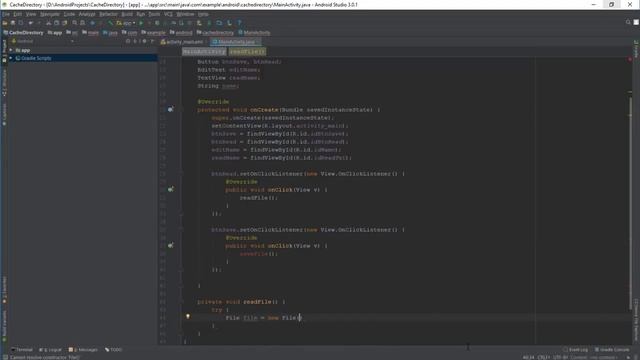Click the 'Cannot resolve constructor' status message
The width and height of the screenshot is (640, 360).
(x=45, y=358)
